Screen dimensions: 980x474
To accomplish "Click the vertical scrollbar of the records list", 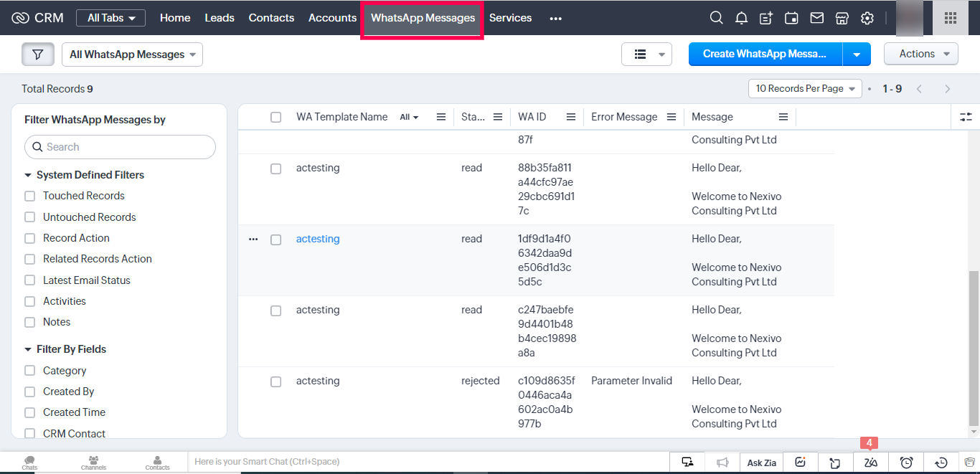I will 973,347.
